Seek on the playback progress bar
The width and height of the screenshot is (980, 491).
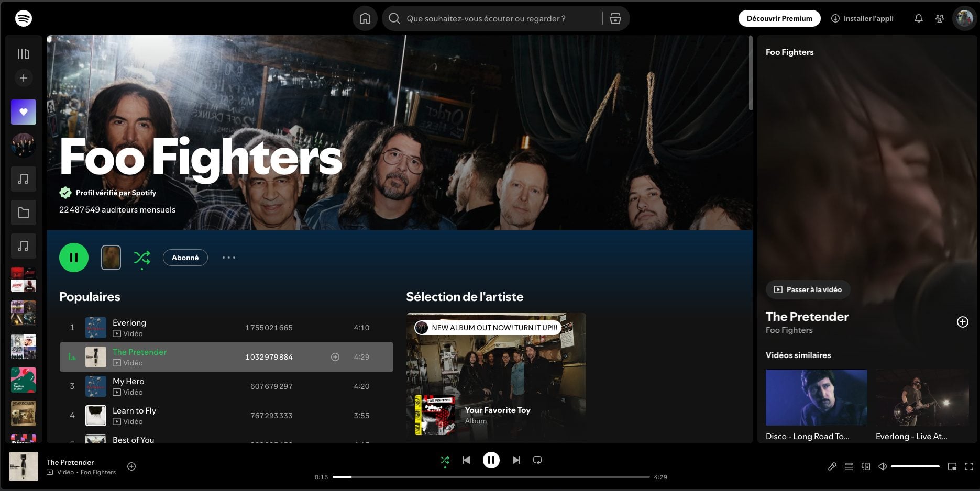point(491,477)
